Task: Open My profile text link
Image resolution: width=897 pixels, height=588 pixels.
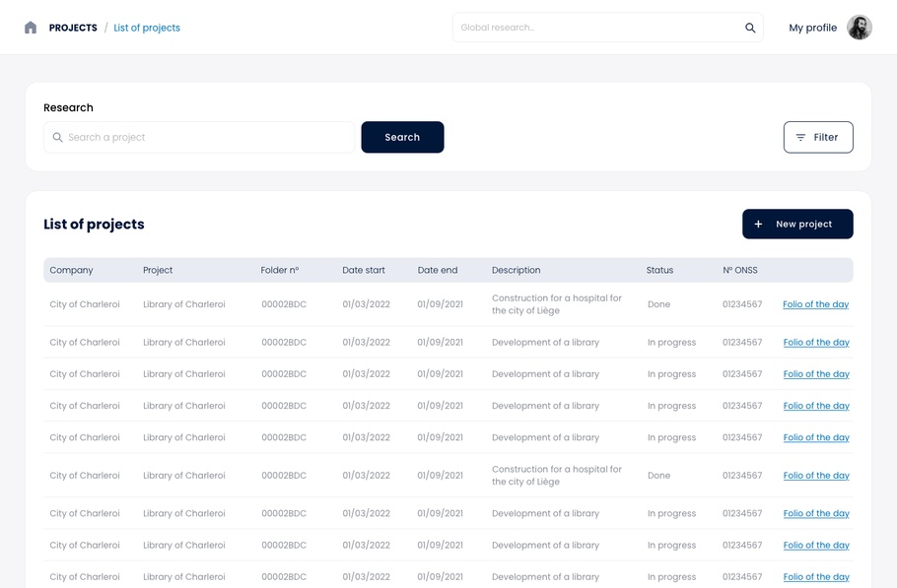Action: [812, 28]
